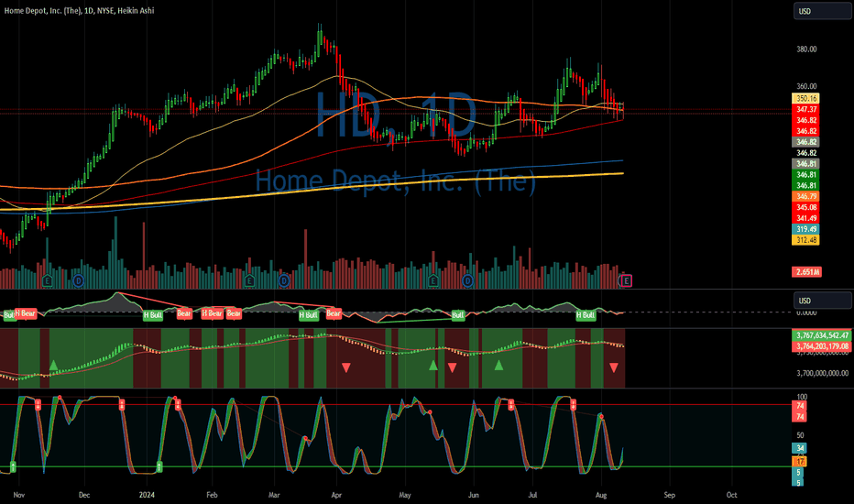Click the 50 level on the oscillator scale
The image size is (854, 504).
[800, 435]
